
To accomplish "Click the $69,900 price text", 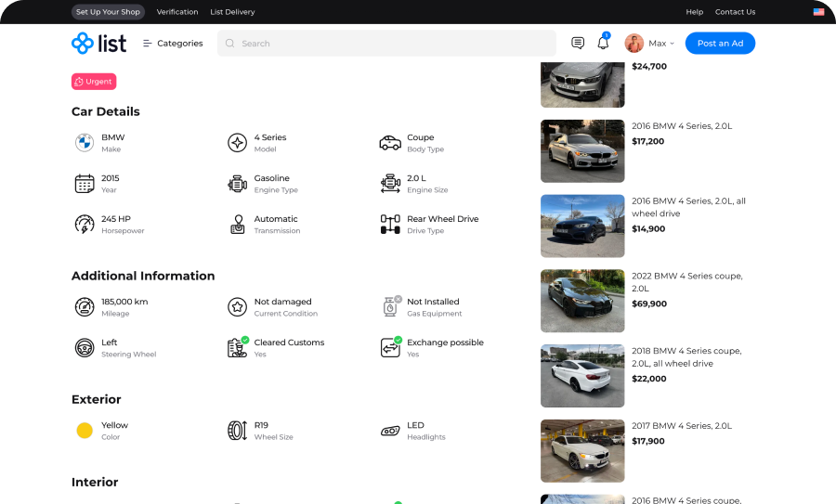I will 649,304.
